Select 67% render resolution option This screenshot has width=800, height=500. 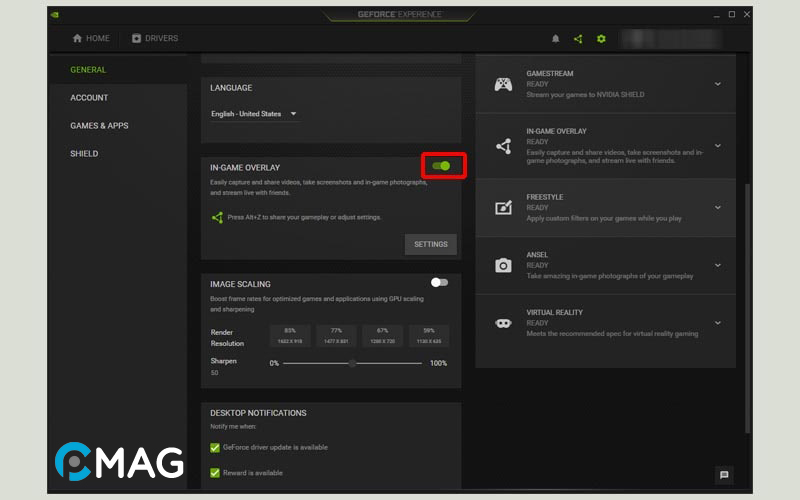click(x=383, y=336)
